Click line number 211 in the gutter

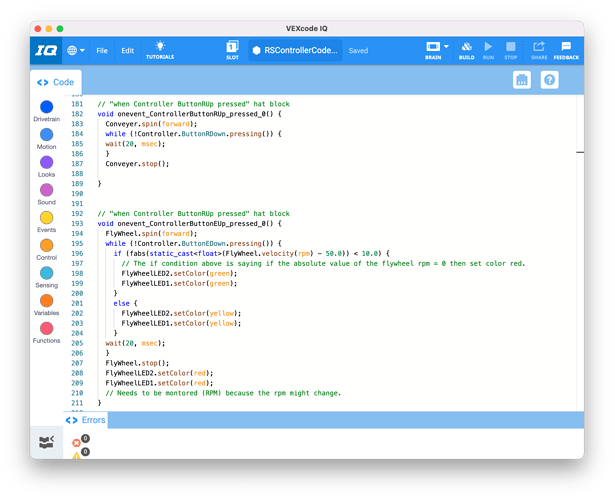pyautogui.click(x=77, y=403)
